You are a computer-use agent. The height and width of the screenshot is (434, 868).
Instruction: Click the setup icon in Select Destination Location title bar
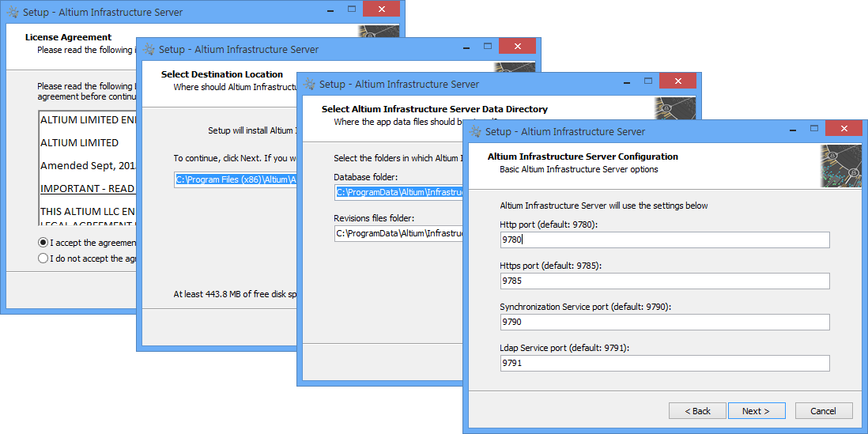tap(149, 49)
